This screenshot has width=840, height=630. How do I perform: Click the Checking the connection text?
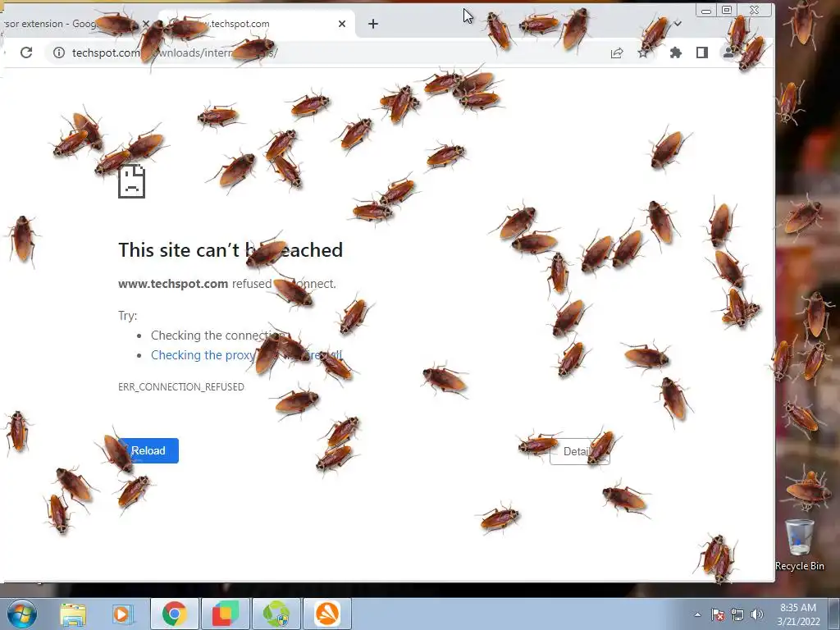coord(218,336)
